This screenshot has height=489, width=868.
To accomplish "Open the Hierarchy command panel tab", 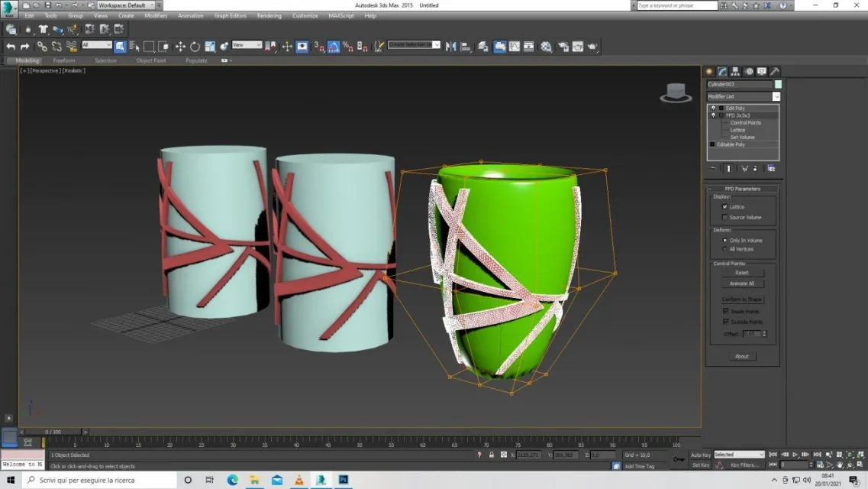I will pyautogui.click(x=735, y=72).
